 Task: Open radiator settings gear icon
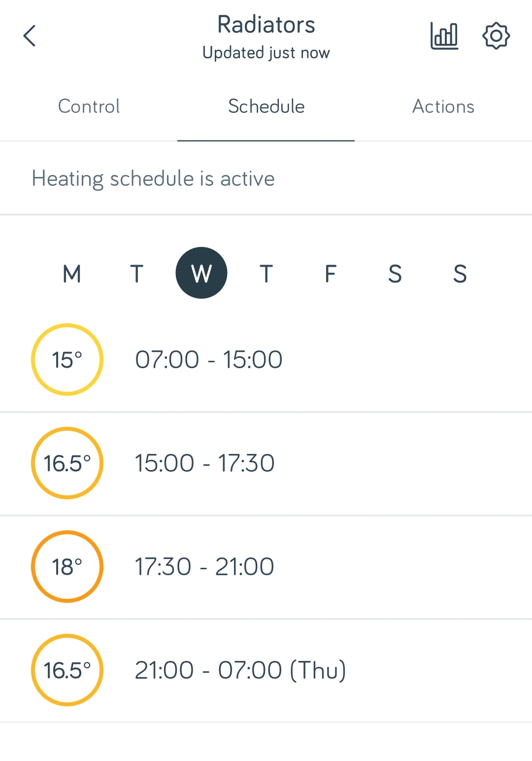[x=496, y=36]
